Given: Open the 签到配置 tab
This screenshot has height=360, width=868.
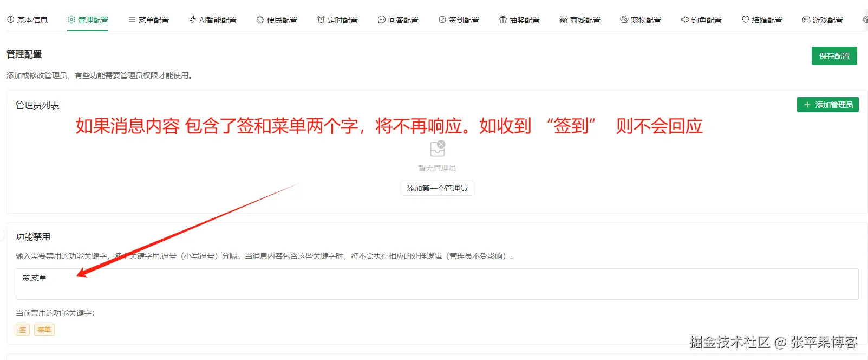Looking at the screenshot, I should 459,20.
